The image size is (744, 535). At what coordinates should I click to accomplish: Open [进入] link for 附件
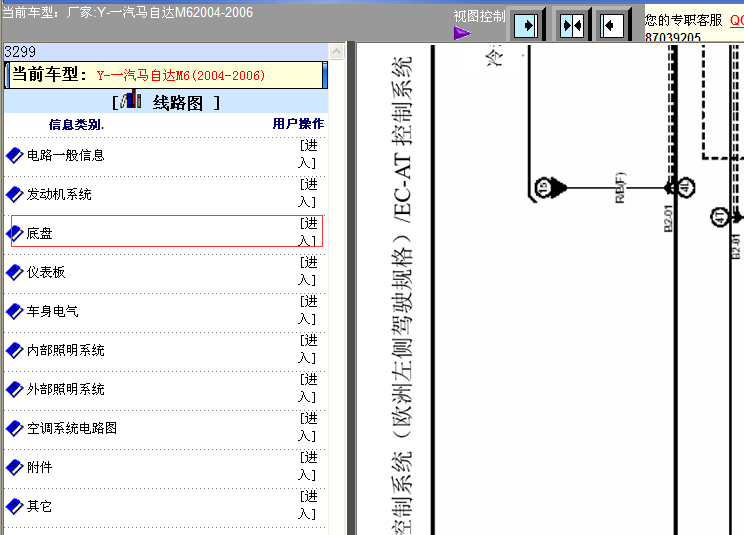pos(308,466)
